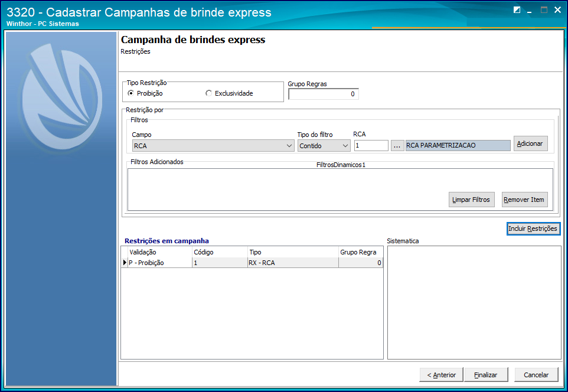Click the row indicator arrow in grid
Viewport: 568px width, 392px height.
(125, 263)
